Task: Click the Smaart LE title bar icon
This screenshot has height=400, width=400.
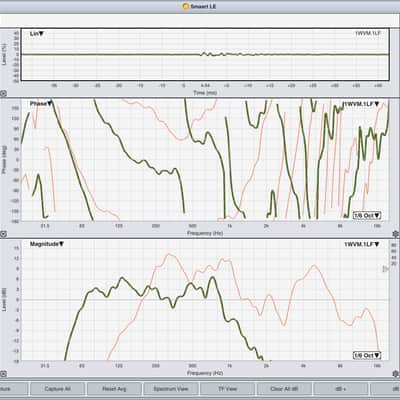Action: click(186, 6)
